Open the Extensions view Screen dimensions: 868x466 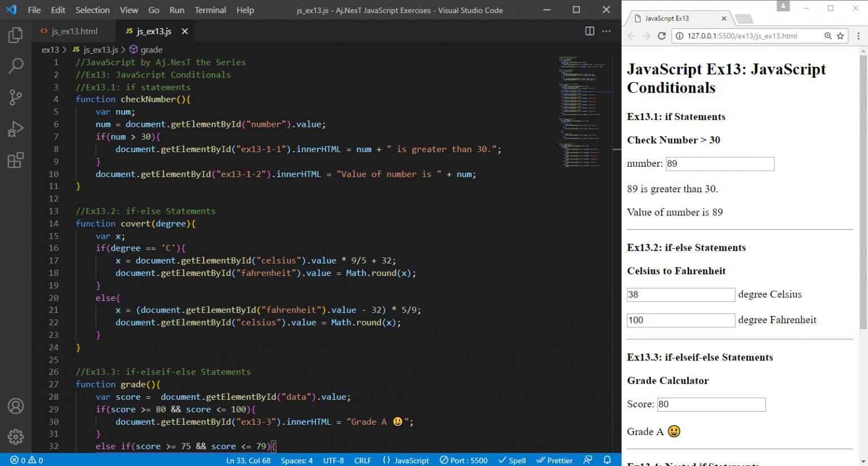pos(15,161)
